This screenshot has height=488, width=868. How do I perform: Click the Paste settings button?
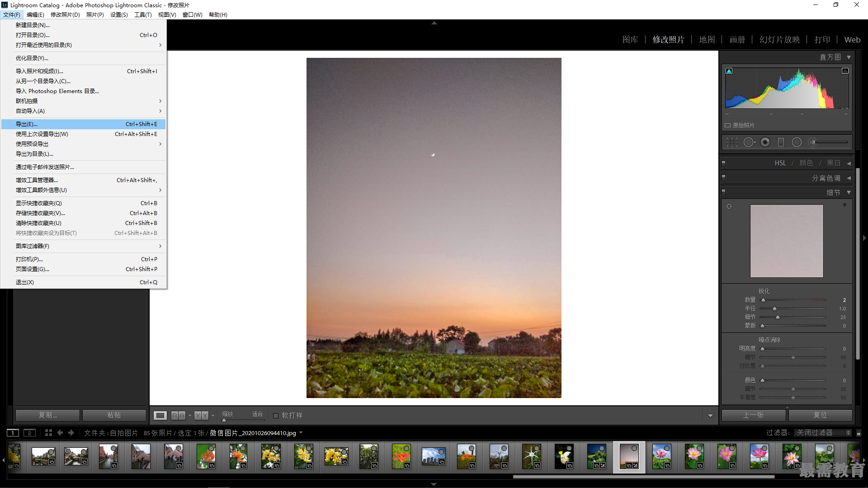point(114,415)
